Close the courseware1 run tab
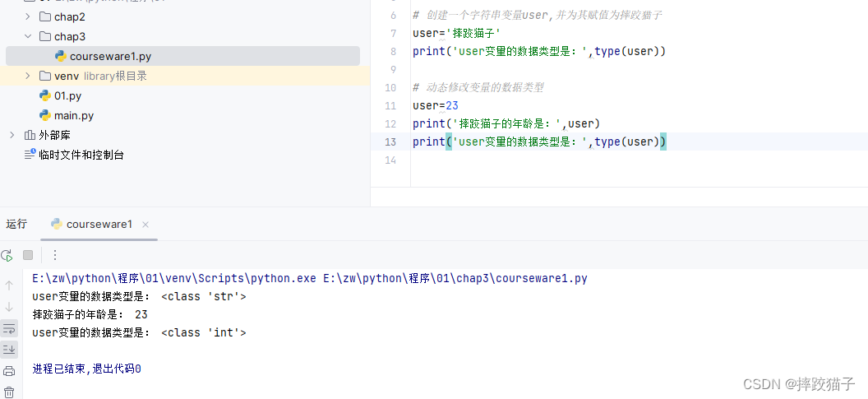Image resolution: width=868 pixels, height=399 pixels. click(145, 225)
